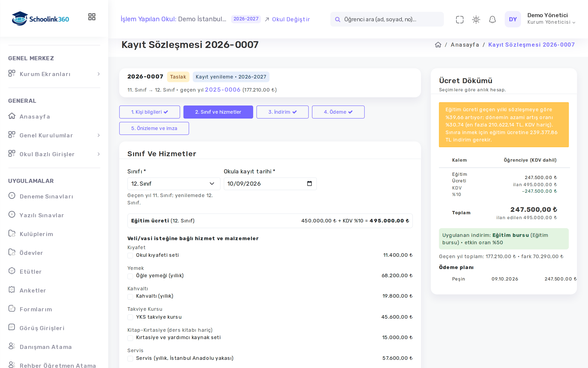The height and width of the screenshot is (368, 588).
Task: Check the Okul kıyafeti seti checkbox
Action: point(130,255)
